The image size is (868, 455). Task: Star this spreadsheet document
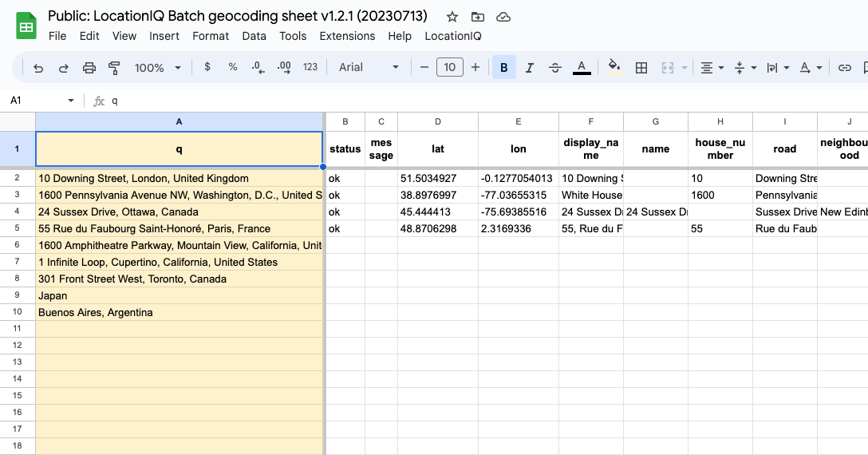pos(452,17)
